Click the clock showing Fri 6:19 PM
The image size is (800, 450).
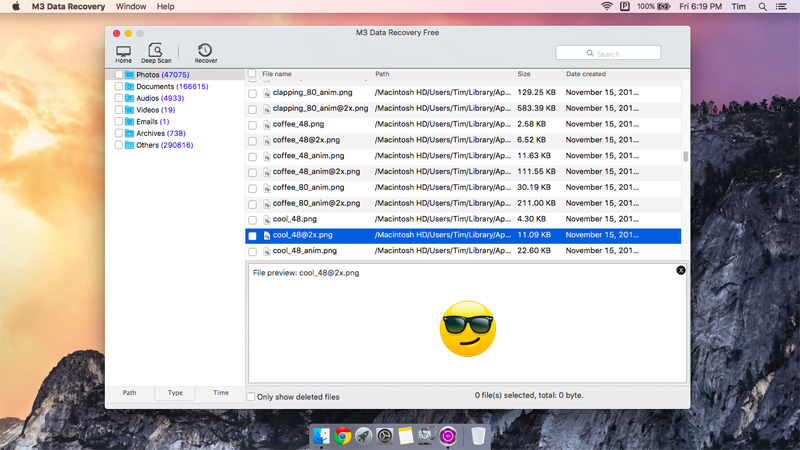[x=700, y=7]
